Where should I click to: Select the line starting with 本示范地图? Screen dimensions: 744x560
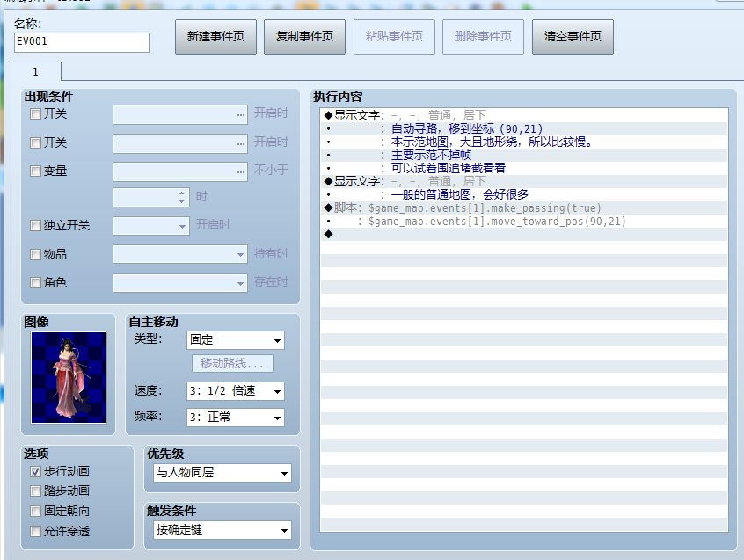pyautogui.click(x=524, y=142)
